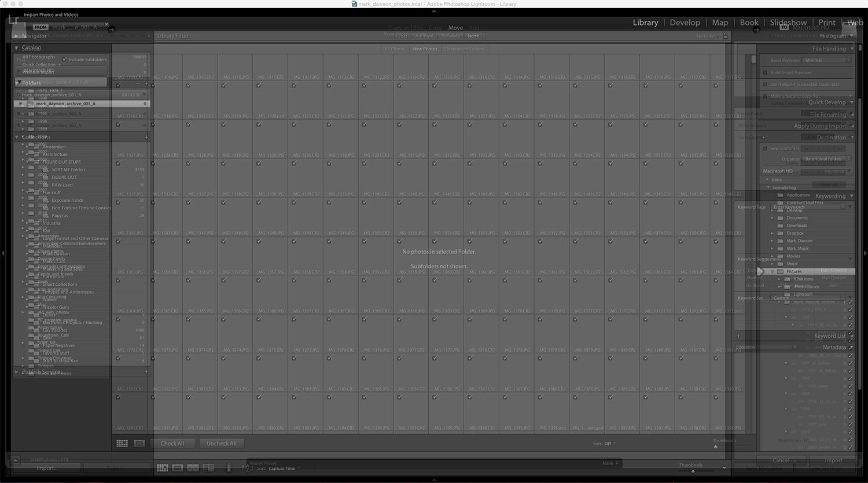868x483 pixels.
Task: Collapse the Catalog panel
Action: [16, 47]
